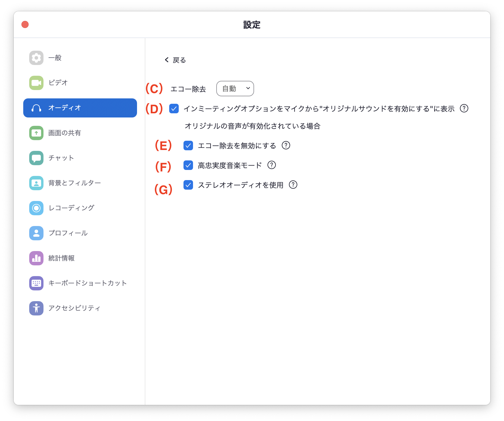Select the キーボードショートカット sidebar label
504x421 pixels.
tap(88, 283)
